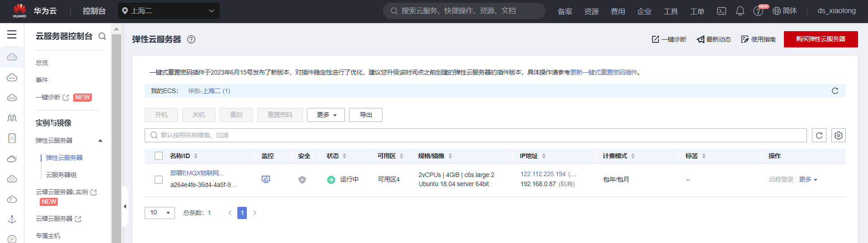Open 一键诊断 in the page header
Image resolution: width=868 pixels, height=243 pixels.
(x=669, y=39)
